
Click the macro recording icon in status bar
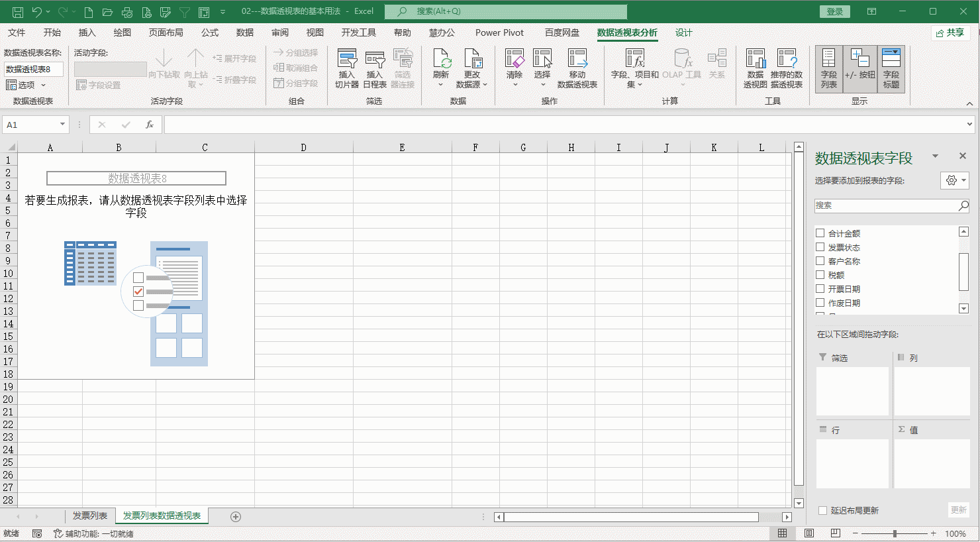click(37, 533)
